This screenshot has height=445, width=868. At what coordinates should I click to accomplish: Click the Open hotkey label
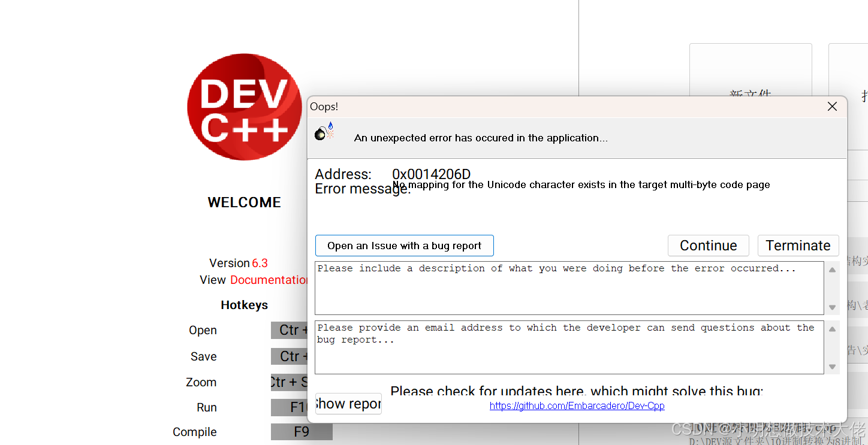click(203, 331)
